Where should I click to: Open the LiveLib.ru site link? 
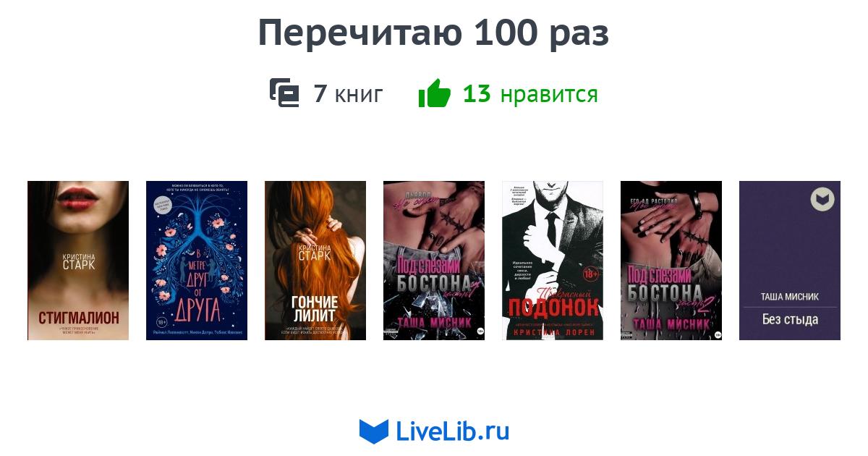tap(453, 431)
